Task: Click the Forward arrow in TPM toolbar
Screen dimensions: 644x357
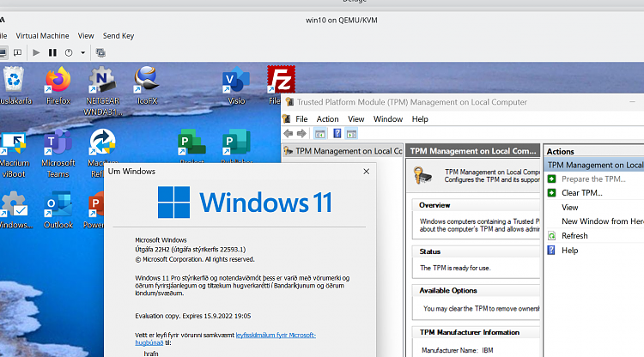Action: click(x=301, y=133)
